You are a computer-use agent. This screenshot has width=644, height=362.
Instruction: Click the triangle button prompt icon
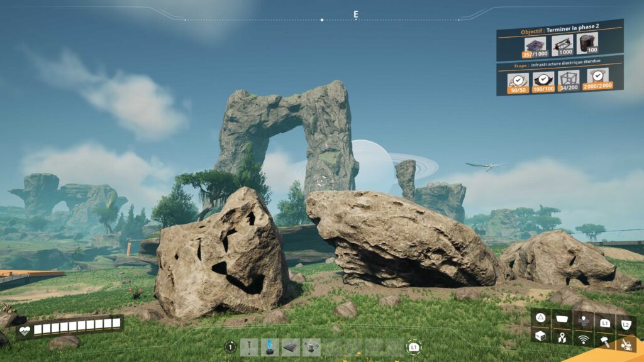[540, 317]
